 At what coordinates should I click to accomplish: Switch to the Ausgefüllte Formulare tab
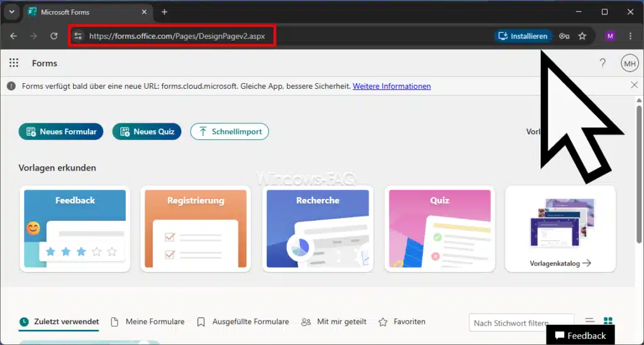pos(243,322)
